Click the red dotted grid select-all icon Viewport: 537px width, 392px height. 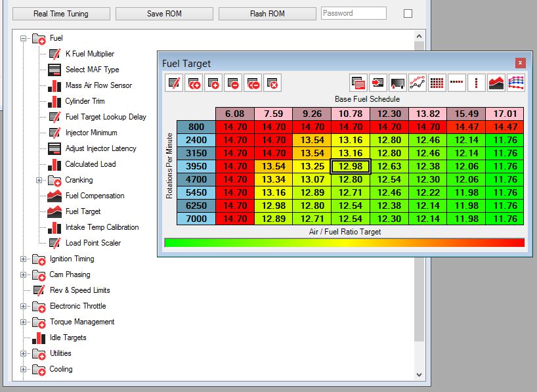437,83
